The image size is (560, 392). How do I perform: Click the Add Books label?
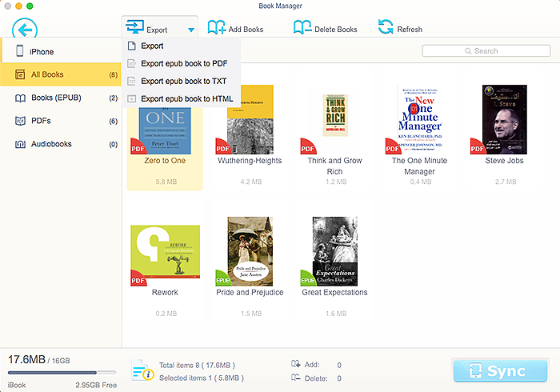coord(246,30)
